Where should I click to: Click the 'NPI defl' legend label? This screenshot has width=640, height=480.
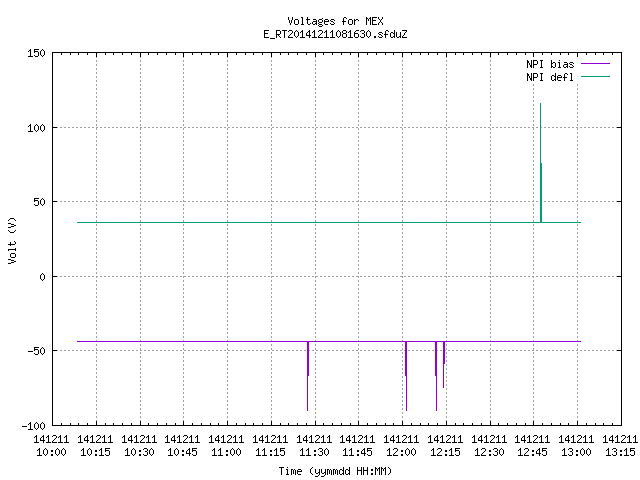pyautogui.click(x=550, y=77)
